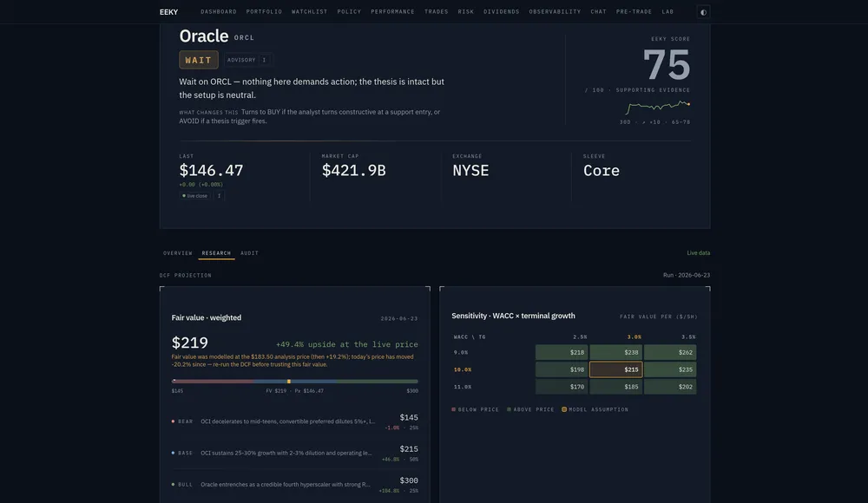
Task: Click the ORCL ticker symbol
Action: (244, 37)
